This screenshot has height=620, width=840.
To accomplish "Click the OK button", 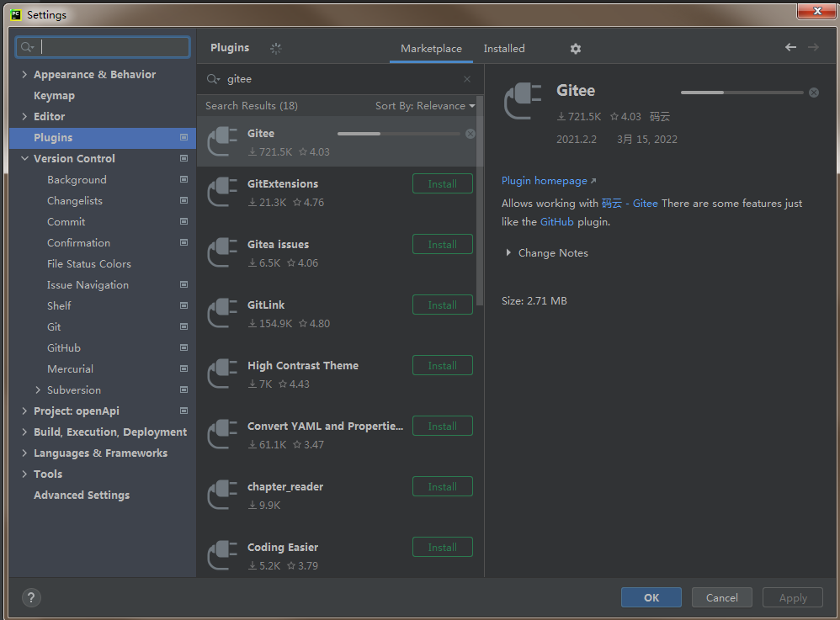I will pos(651,597).
